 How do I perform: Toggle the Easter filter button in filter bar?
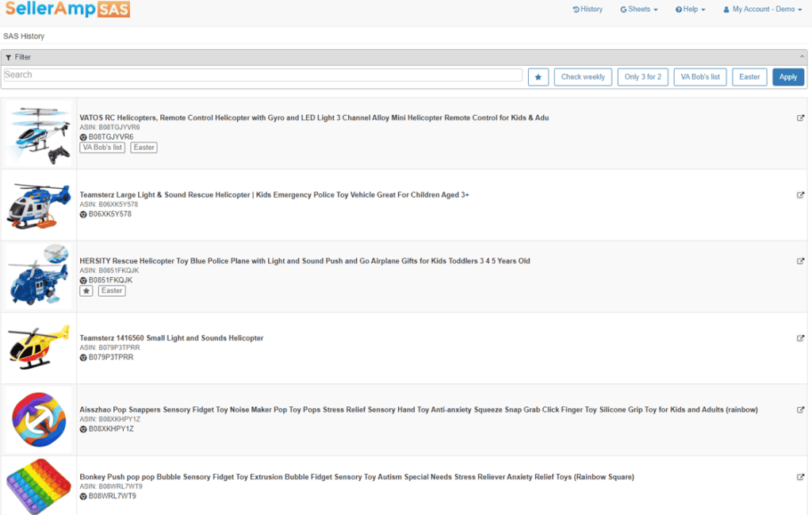749,77
